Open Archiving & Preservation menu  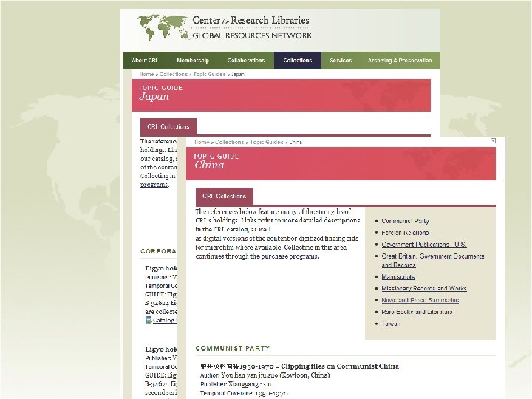pyautogui.click(x=400, y=61)
